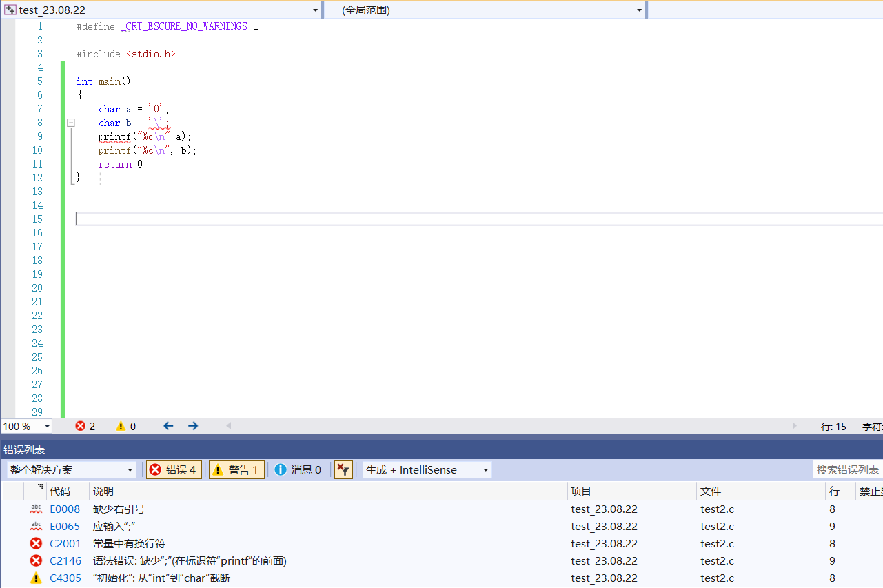Viewport: 883px width, 588px height.
Task: Open the third empty navigation dropdown
Action: 765,10
